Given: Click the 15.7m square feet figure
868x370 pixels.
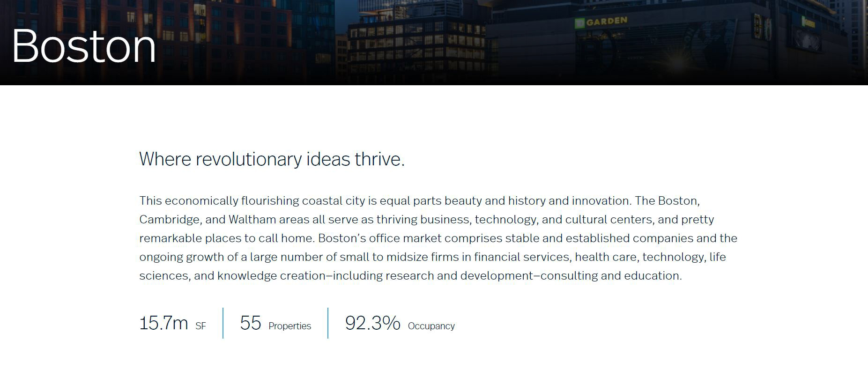Looking at the screenshot, I should (x=163, y=323).
